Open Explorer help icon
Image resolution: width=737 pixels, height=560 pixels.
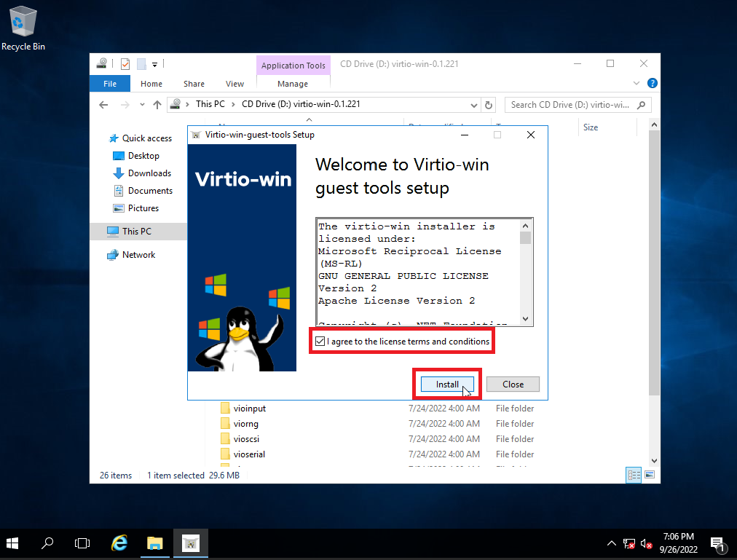tap(653, 83)
